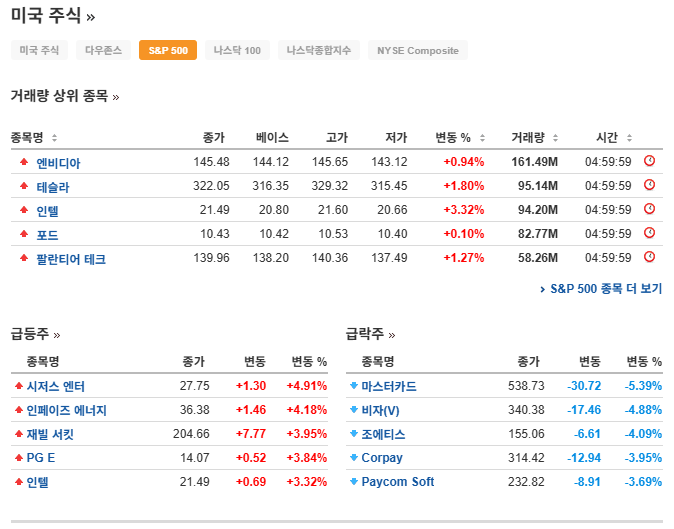
Task: Open the 인페이즈 에너지 stock link
Action: (x=66, y=410)
